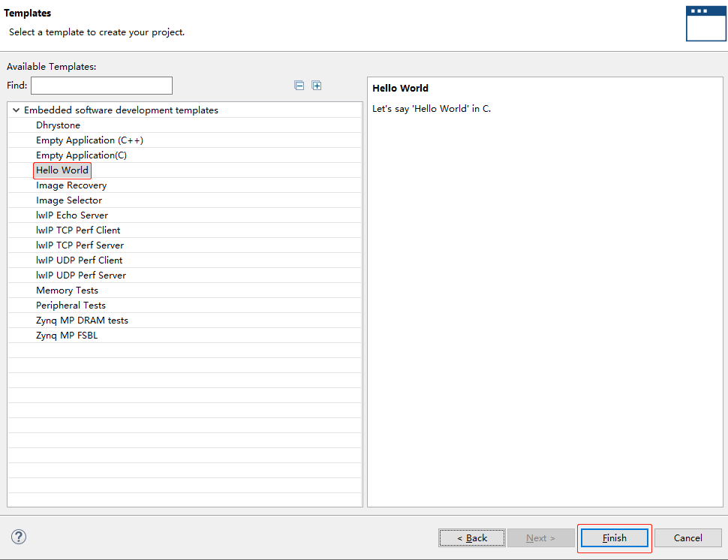Choose Zynq MP DRAM tests template
This screenshot has height=560, width=728.
tap(82, 321)
